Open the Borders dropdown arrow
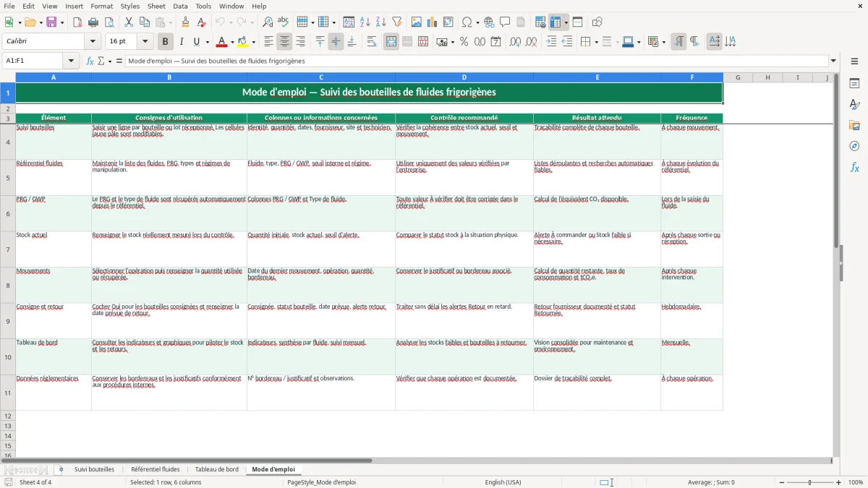The height and width of the screenshot is (488, 868). coord(595,42)
